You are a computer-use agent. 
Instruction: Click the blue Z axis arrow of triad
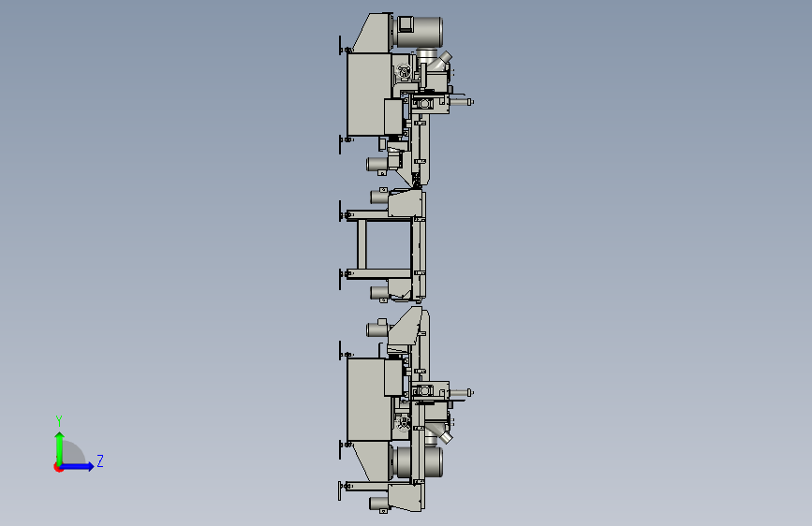(78, 466)
